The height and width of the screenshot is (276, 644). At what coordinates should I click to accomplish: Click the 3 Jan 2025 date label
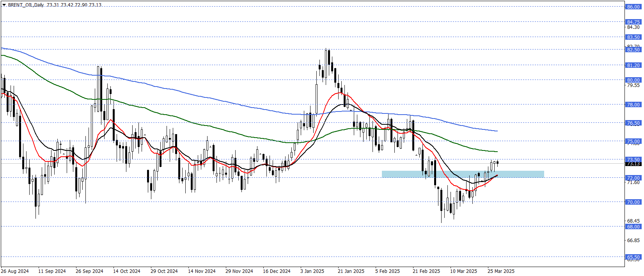coord(312,271)
